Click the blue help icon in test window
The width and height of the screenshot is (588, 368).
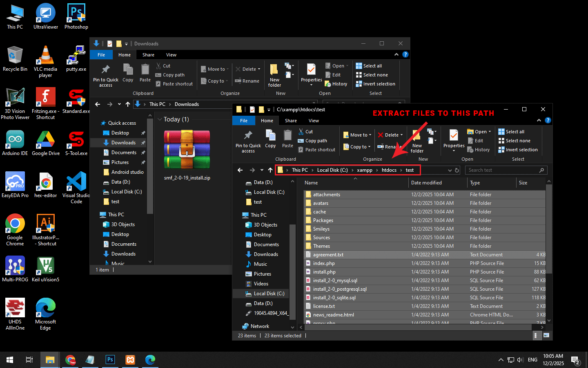tap(548, 120)
